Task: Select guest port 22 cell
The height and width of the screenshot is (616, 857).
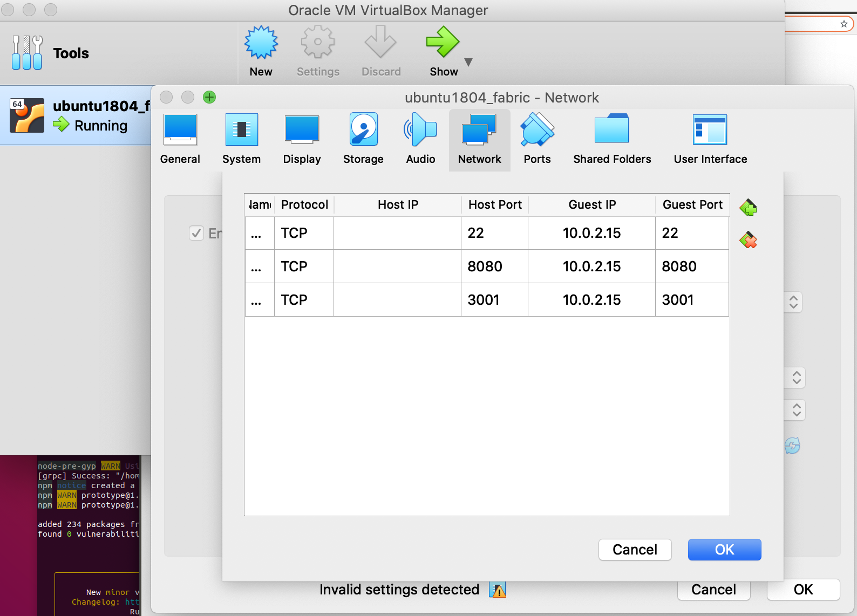Action: click(x=692, y=233)
